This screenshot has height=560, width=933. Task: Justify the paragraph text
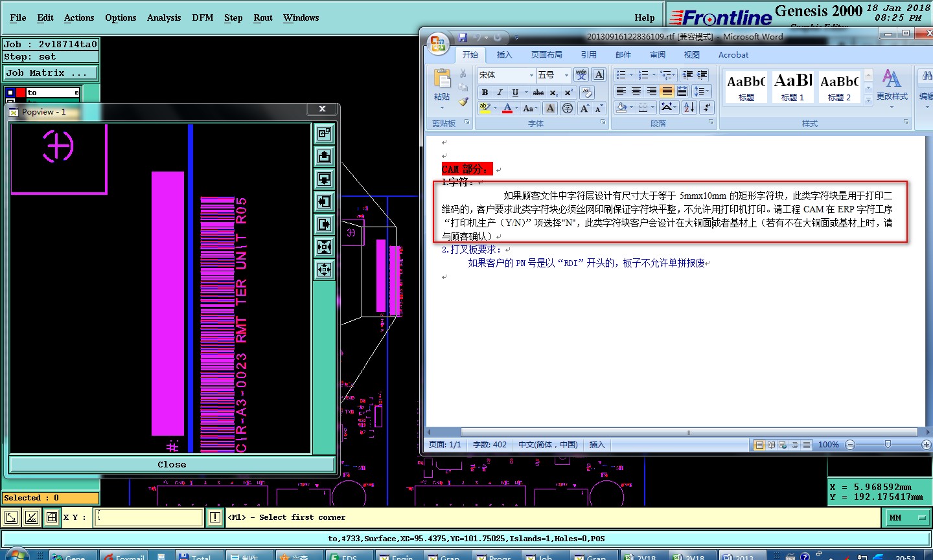(x=667, y=91)
